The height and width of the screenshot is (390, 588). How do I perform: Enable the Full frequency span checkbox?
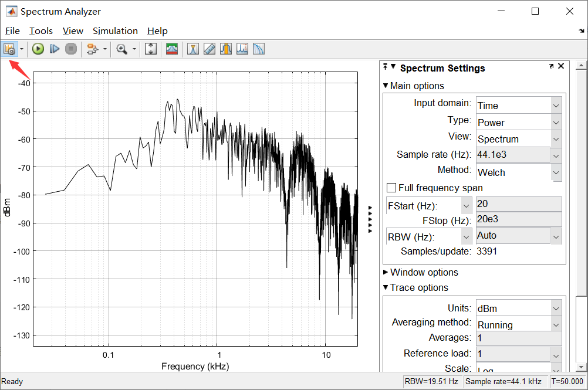pos(391,188)
